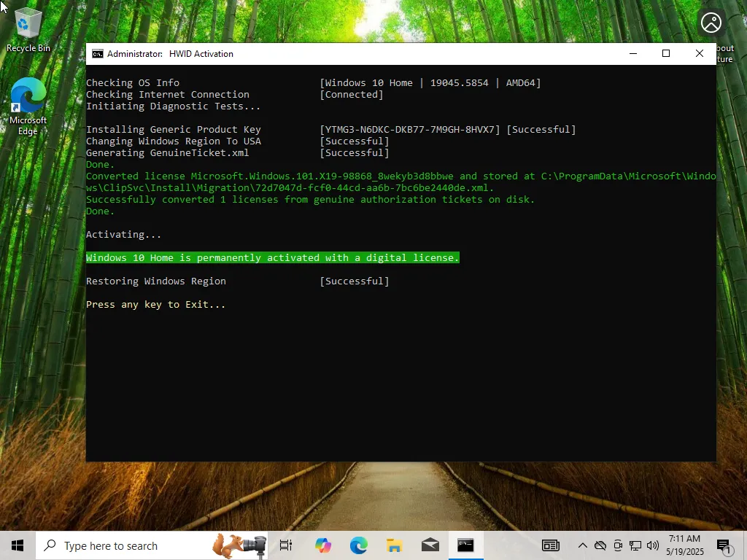Select the Microsoft Edge desktop shortcut
The width and height of the screenshot is (747, 560).
coord(28,106)
